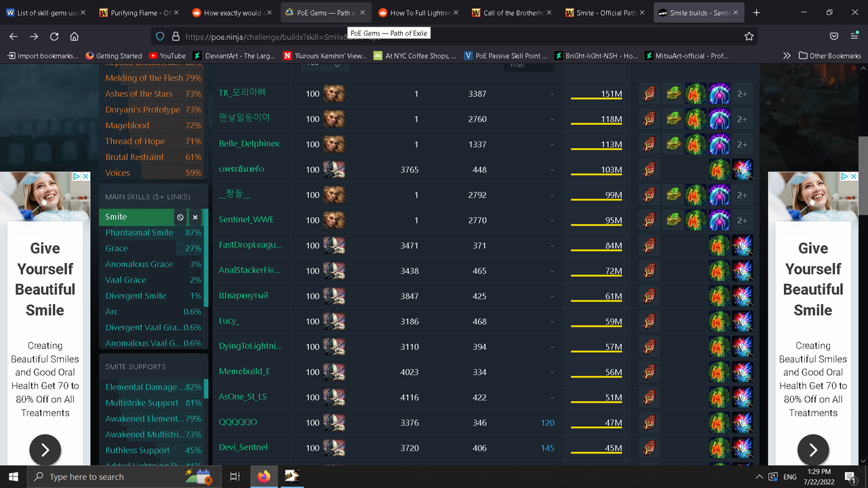
Task: Show hidden system tray icons
Action: coord(759,476)
